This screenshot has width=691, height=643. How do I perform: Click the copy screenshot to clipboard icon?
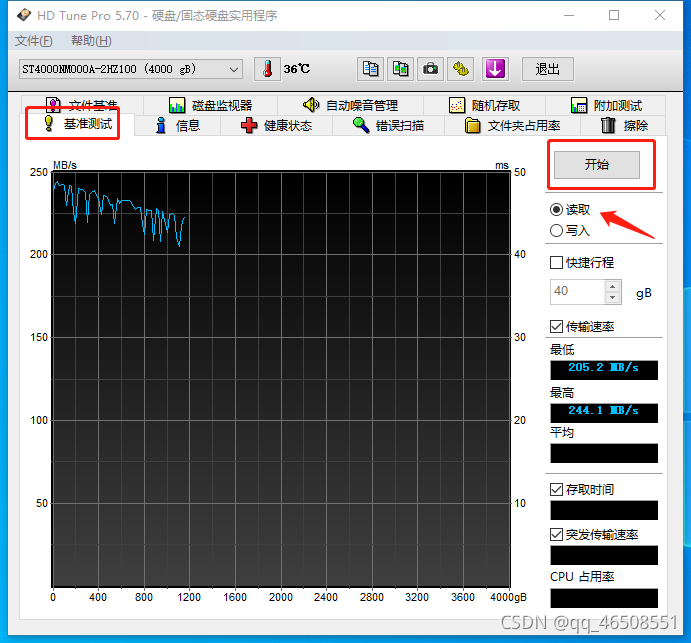[x=400, y=69]
